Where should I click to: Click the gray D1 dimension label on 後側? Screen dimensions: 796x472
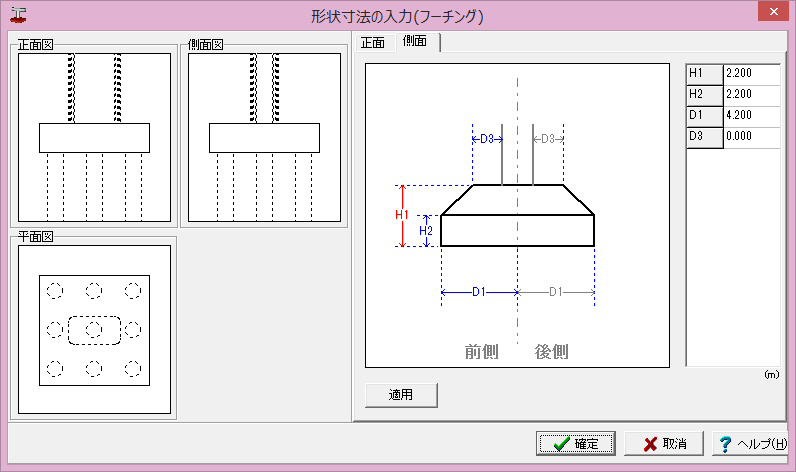[x=556, y=292]
